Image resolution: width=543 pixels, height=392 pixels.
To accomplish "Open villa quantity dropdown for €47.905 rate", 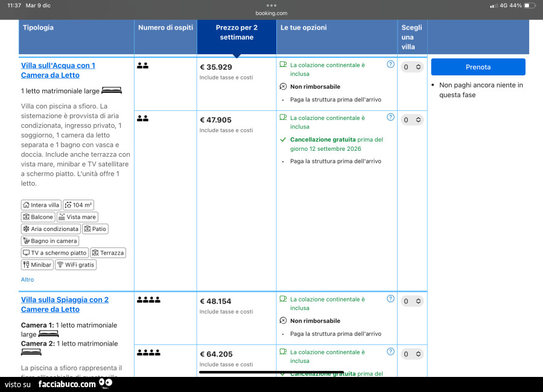I will (x=411, y=120).
